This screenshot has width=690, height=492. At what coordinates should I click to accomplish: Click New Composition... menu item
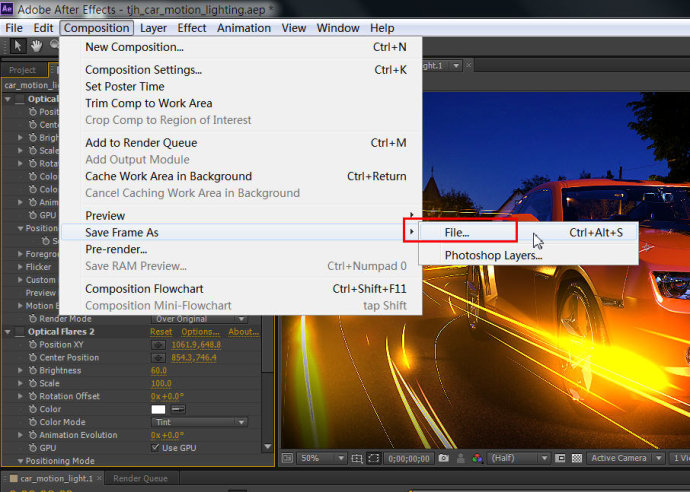241,47
